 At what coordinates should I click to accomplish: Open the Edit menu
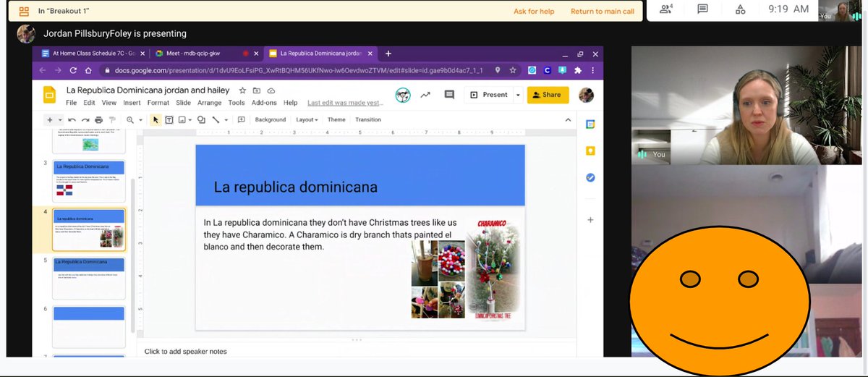pos(90,103)
